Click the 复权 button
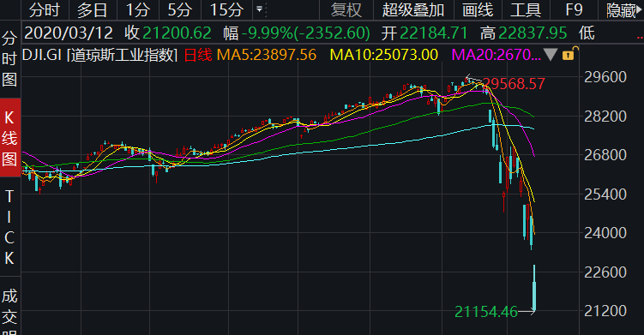Image resolution: width=644 pixels, height=335 pixels. (346, 10)
